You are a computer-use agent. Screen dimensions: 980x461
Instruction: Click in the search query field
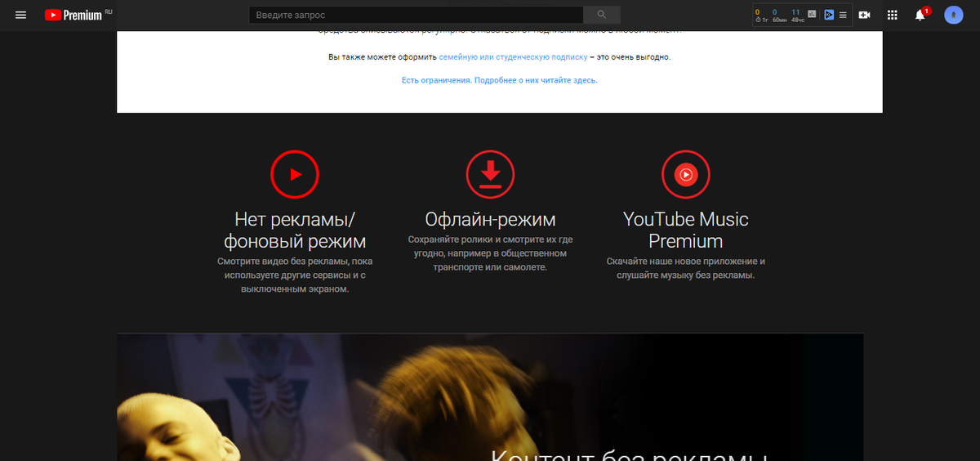click(416, 15)
